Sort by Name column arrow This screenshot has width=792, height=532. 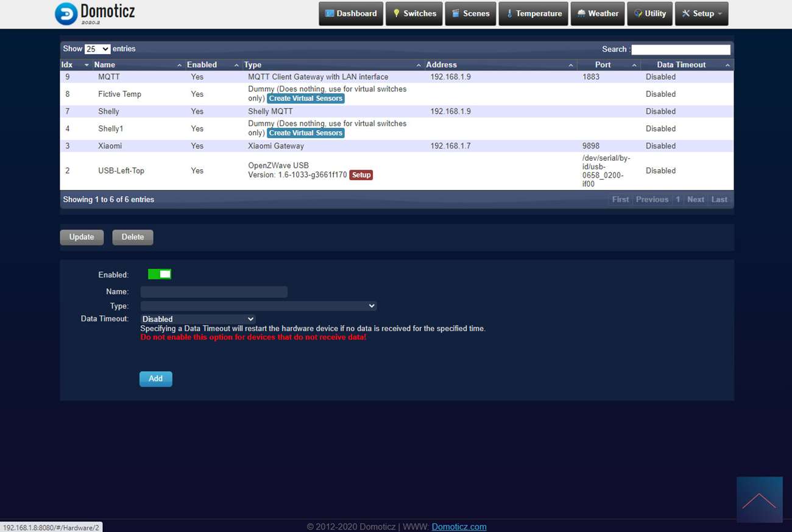click(179, 65)
